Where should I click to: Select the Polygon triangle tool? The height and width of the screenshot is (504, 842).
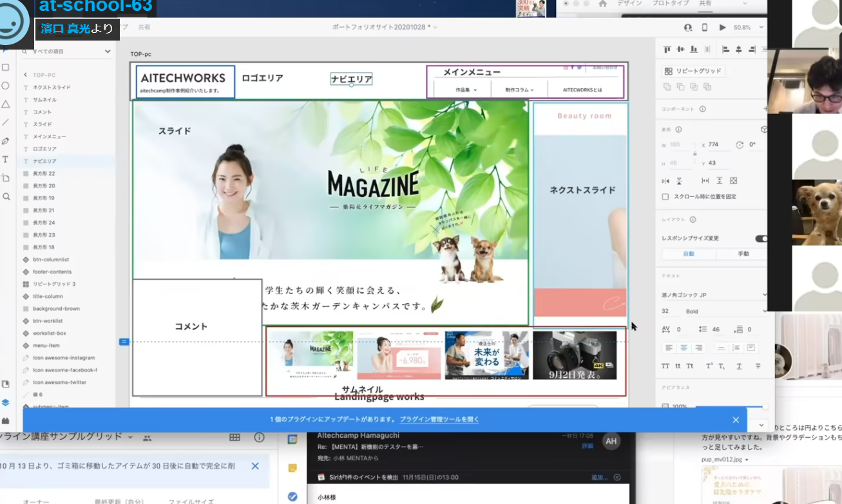[x=6, y=104]
